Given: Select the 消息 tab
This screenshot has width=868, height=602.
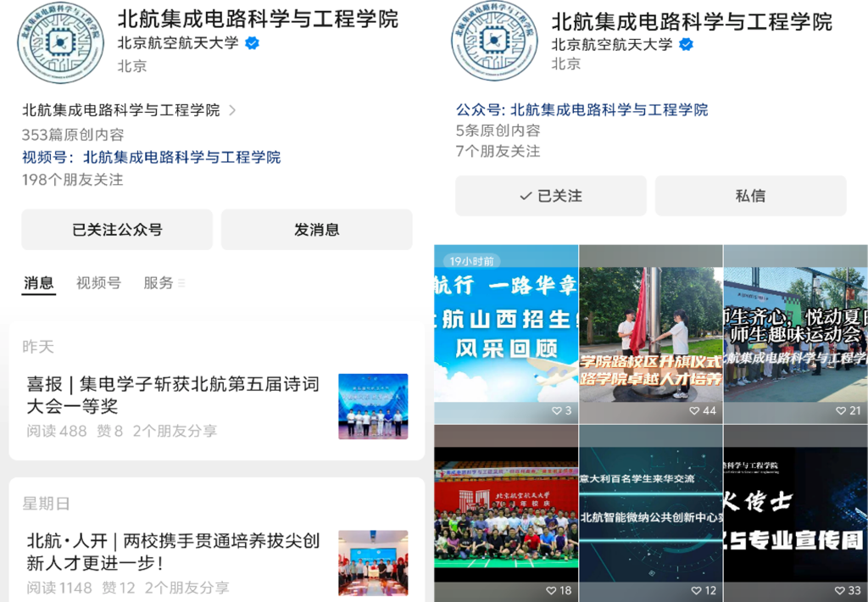Looking at the screenshot, I should pyautogui.click(x=38, y=283).
